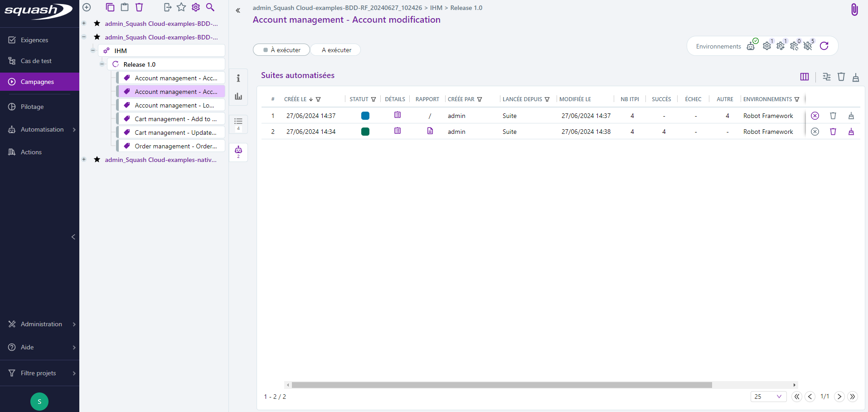Click the trash icon in tree toolbar
Viewport: 868px width, 412px height.
pos(139,7)
